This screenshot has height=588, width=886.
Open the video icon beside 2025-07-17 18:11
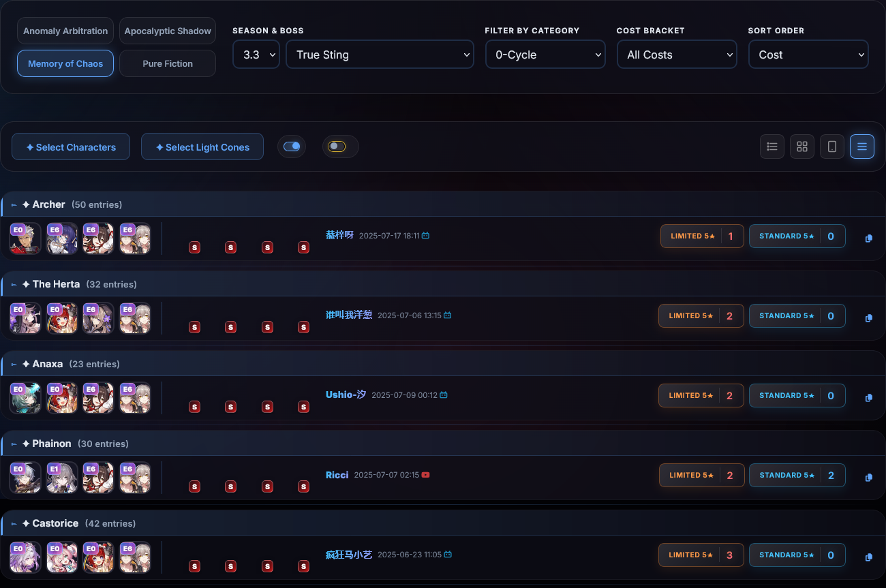tap(425, 236)
